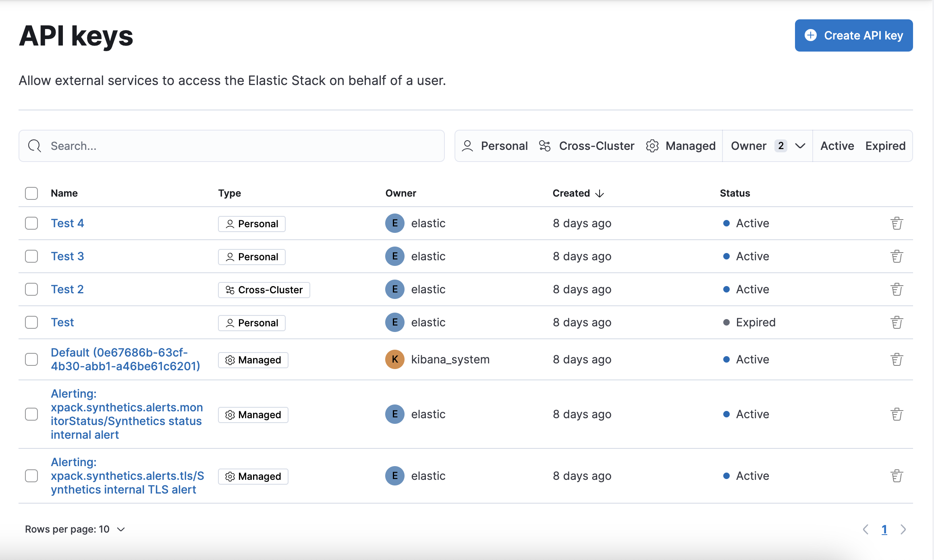Click the Test 2 key link
The width and height of the screenshot is (934, 560).
tap(66, 289)
